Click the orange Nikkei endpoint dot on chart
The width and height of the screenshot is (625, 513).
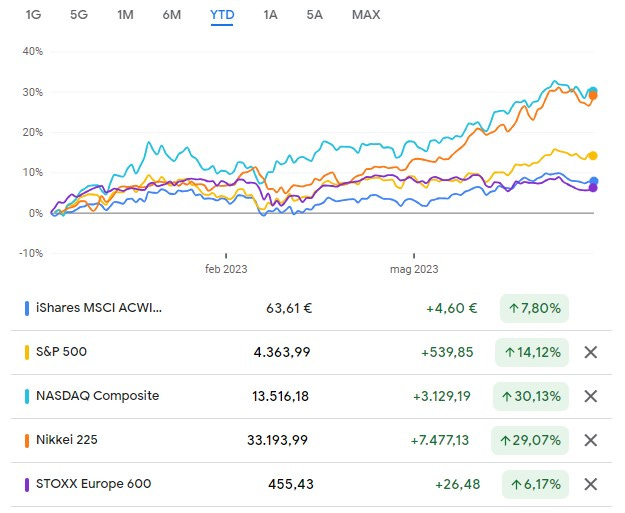(x=593, y=96)
